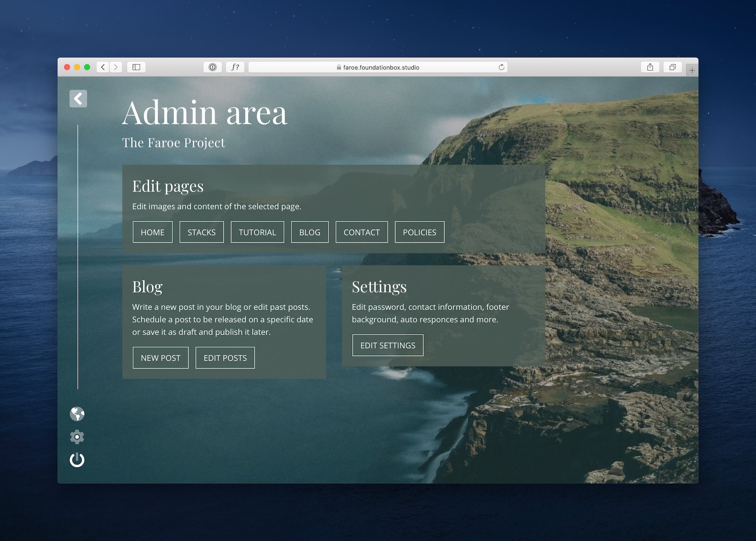Click the 1Password extension icon
The width and height of the screenshot is (756, 541).
click(x=212, y=67)
